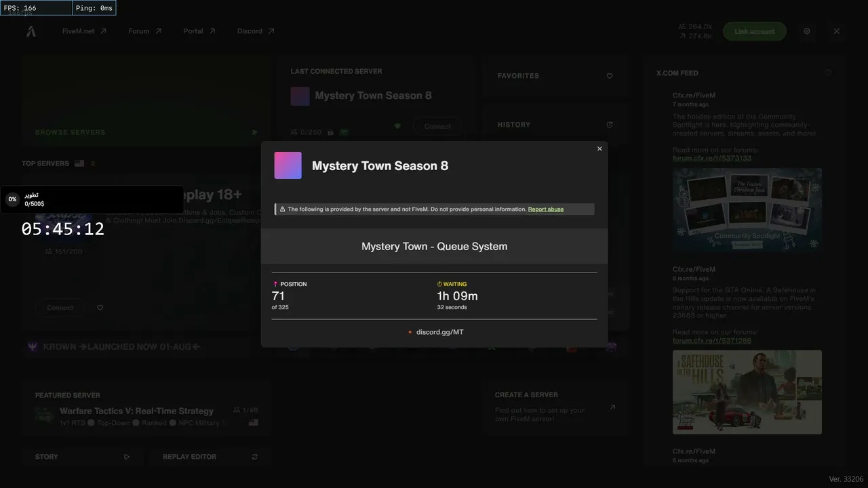Toggle favorite heart on last connected server
This screenshot has width=868, height=488.
[x=397, y=126]
